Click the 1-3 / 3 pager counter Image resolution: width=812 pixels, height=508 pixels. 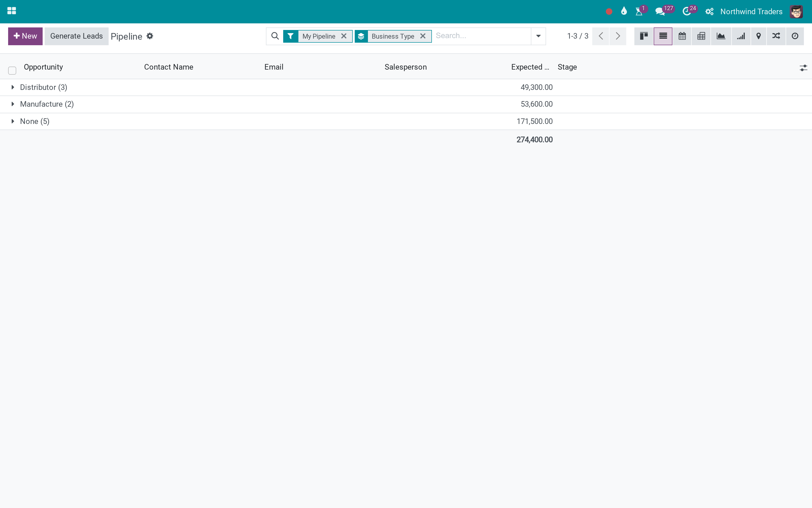[x=578, y=36]
